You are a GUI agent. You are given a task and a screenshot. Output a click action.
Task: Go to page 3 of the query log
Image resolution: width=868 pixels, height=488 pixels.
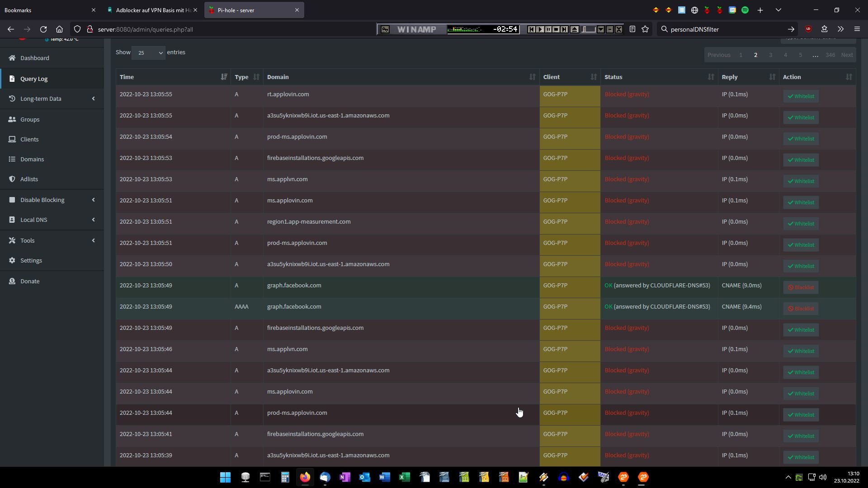770,55
